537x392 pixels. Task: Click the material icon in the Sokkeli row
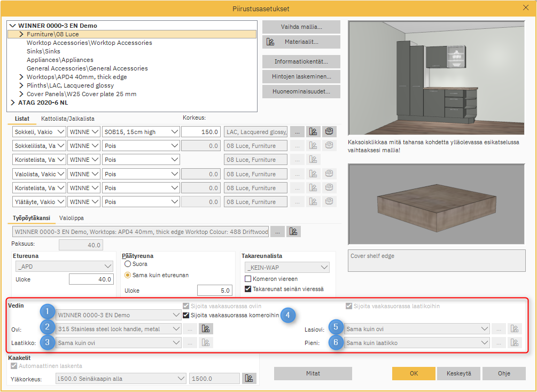click(313, 131)
